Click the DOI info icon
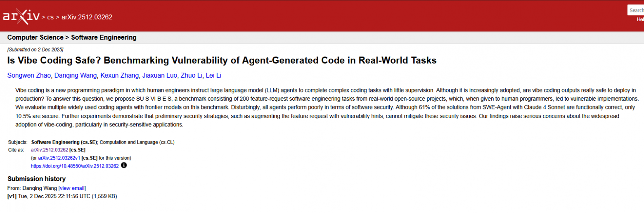 click(x=124, y=166)
